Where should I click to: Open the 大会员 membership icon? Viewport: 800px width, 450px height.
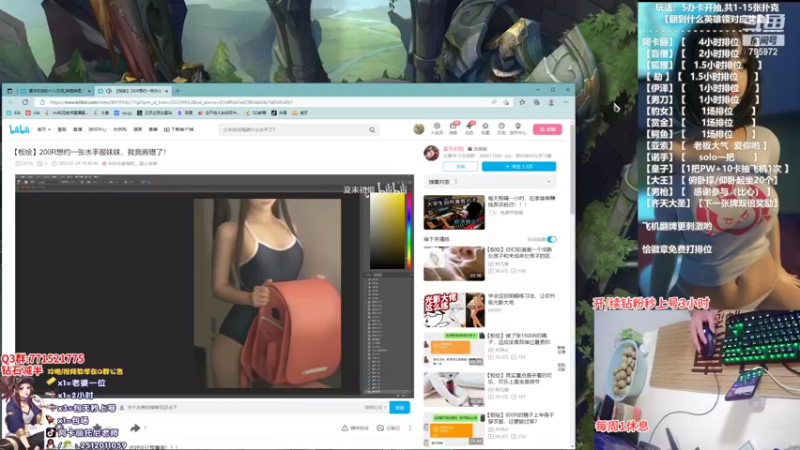[437, 129]
